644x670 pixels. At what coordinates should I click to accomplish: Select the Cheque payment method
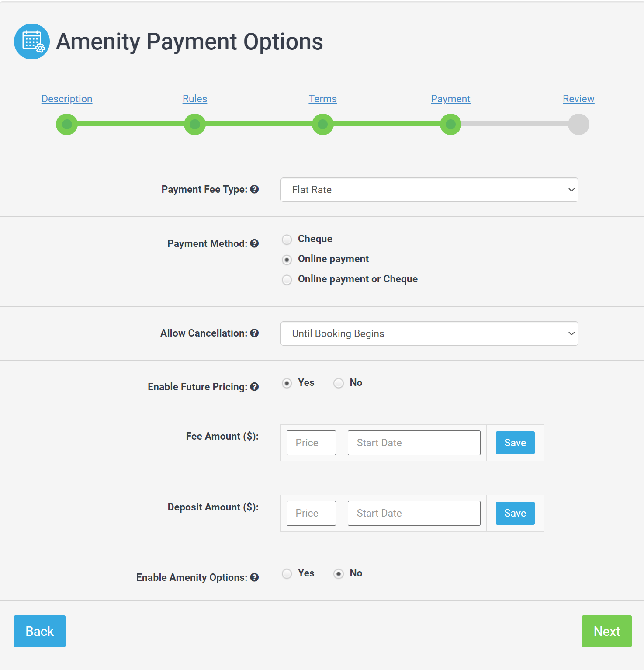pos(287,240)
